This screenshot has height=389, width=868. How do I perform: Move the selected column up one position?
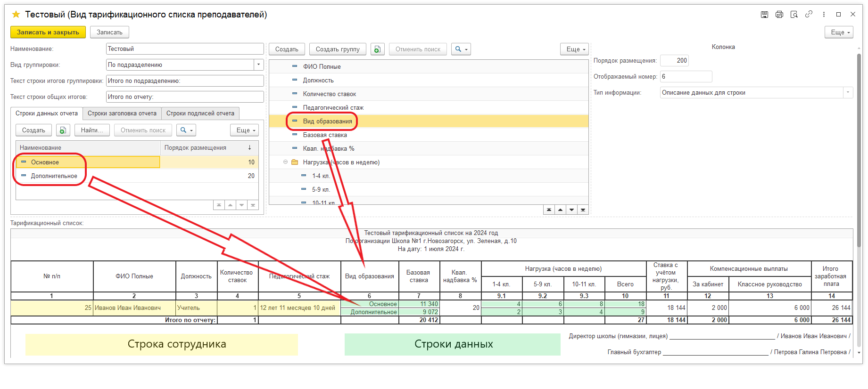click(560, 210)
